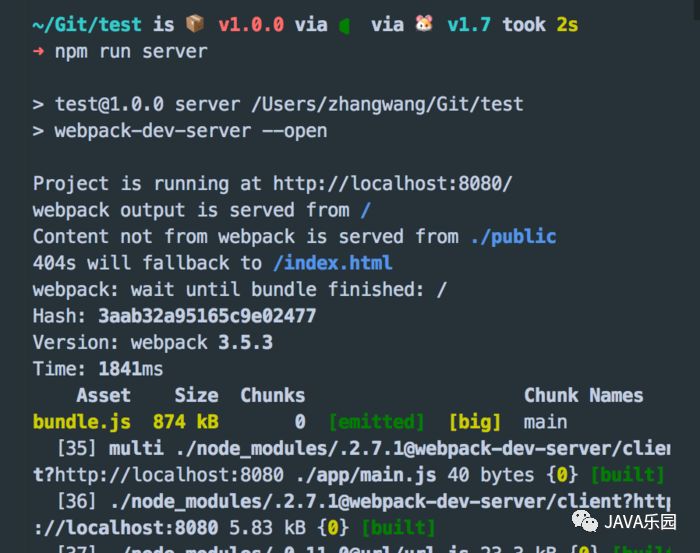Image resolution: width=700 pixels, height=553 pixels.
Task: Click the Size column header
Action: coord(196,395)
